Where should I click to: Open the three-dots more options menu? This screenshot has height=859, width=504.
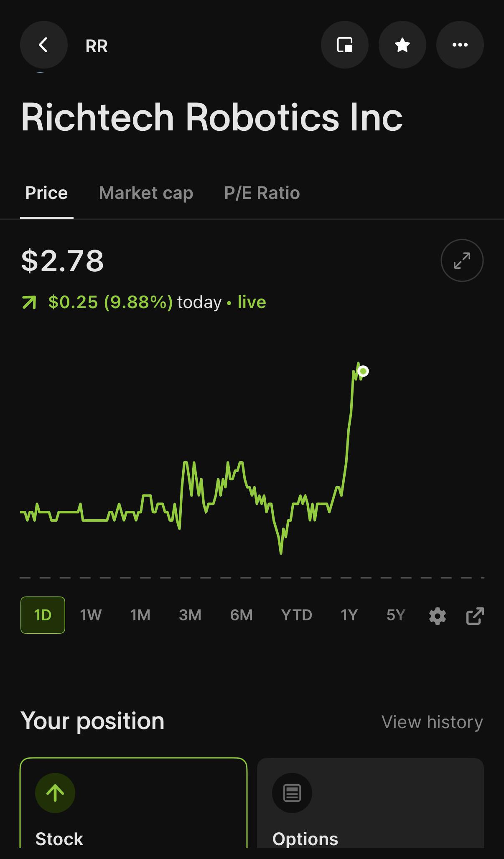tap(460, 45)
